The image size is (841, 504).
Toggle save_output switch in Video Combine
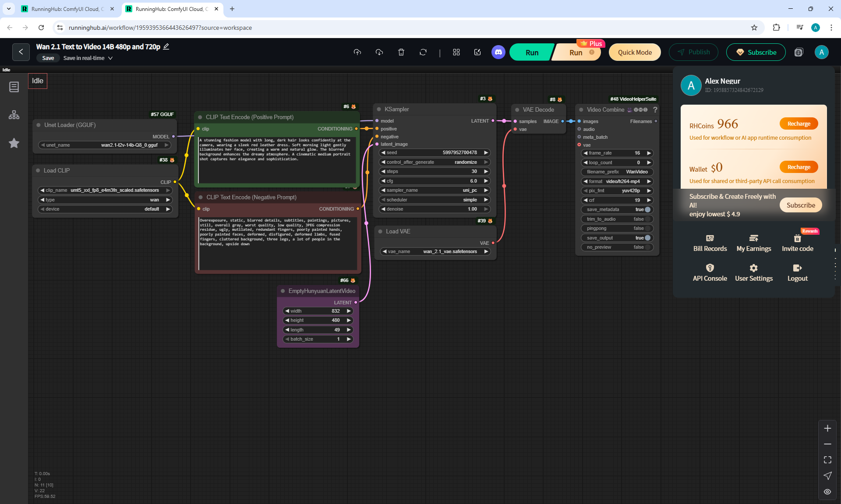[647, 238]
